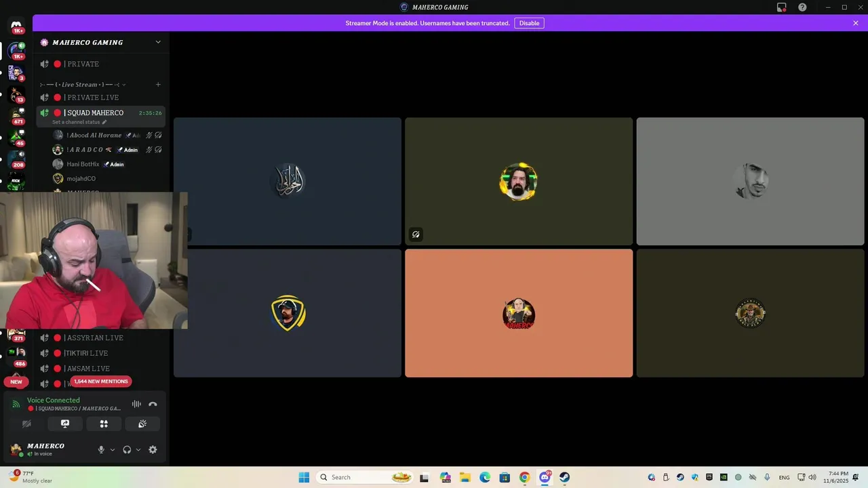Open the server with 671 badge
The height and width of the screenshot is (488, 868).
click(16, 117)
